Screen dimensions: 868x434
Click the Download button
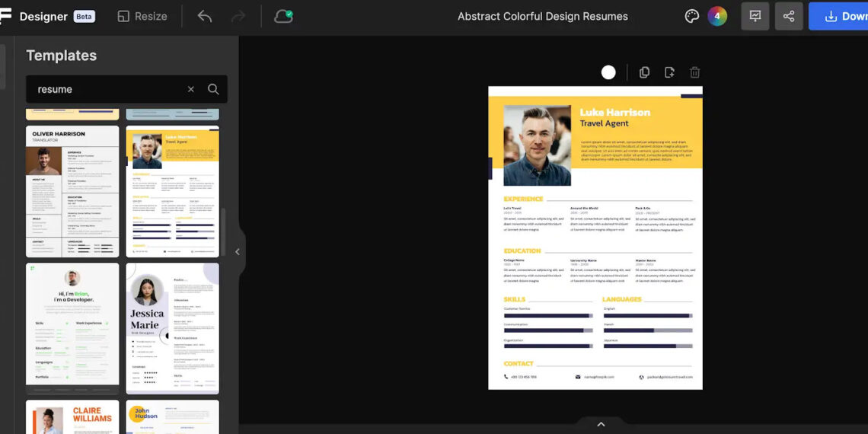pyautogui.click(x=838, y=16)
